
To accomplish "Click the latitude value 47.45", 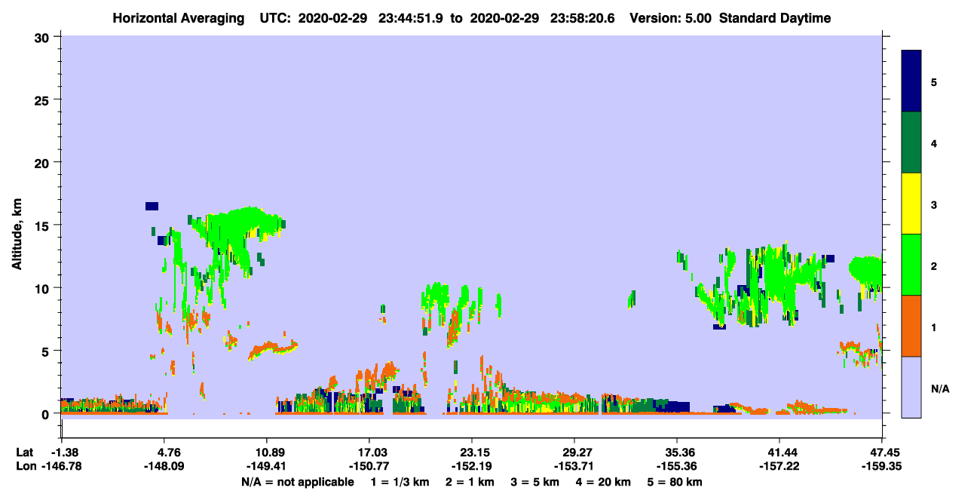I will pos(882,452).
